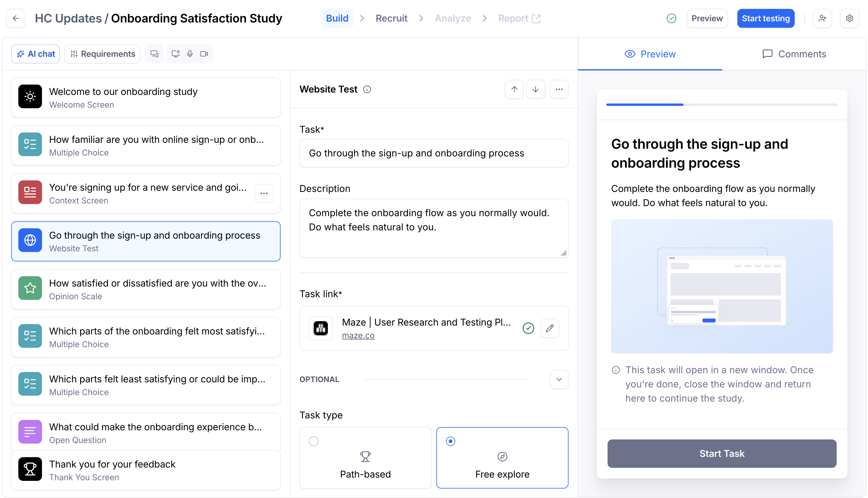Viewport: 868px width, 498px height.
Task: Open the maze.co link
Action: [358, 335]
